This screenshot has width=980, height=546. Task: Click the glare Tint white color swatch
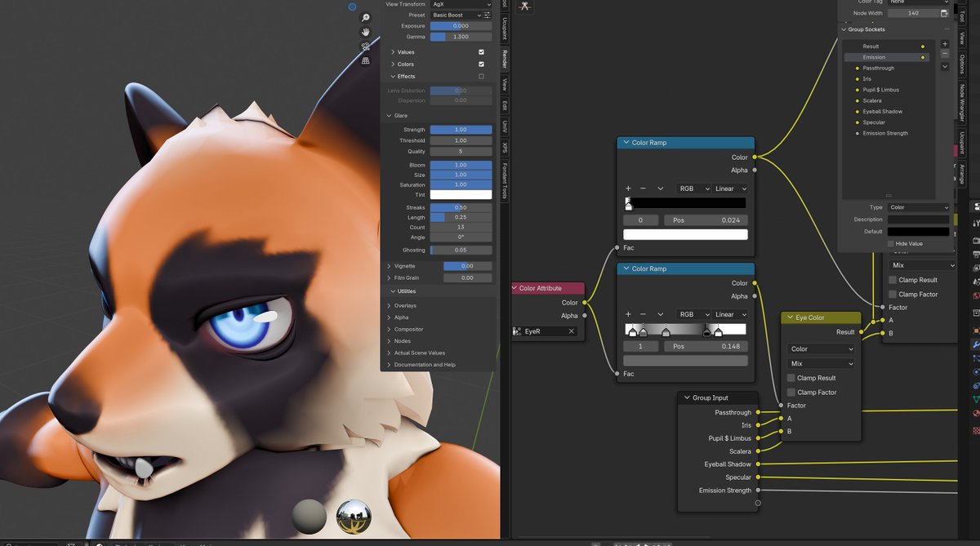coord(461,194)
